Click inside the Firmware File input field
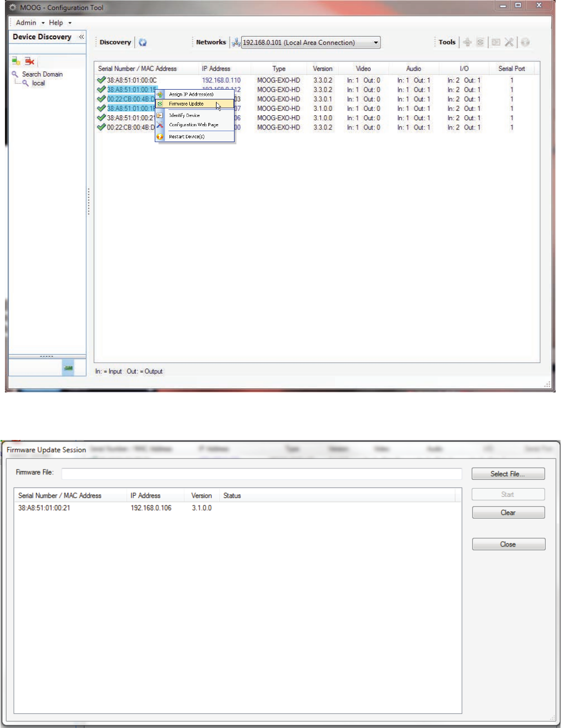Screen dimensions: 561x728 pos(262,473)
